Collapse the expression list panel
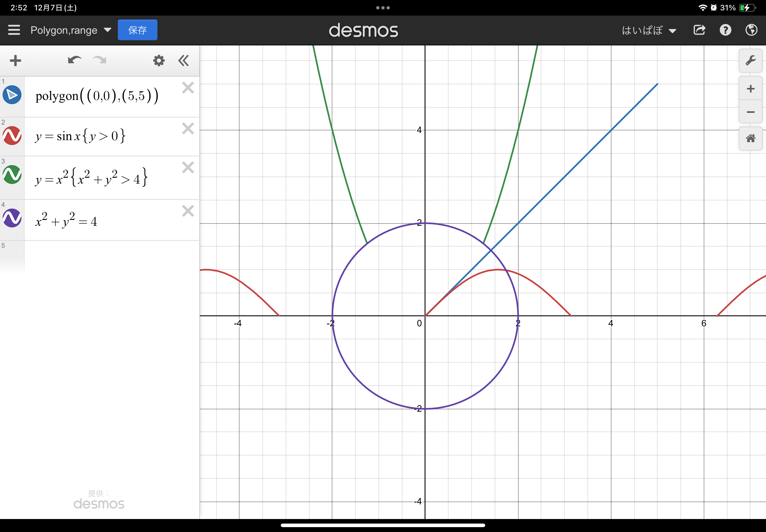766x532 pixels. [x=183, y=61]
